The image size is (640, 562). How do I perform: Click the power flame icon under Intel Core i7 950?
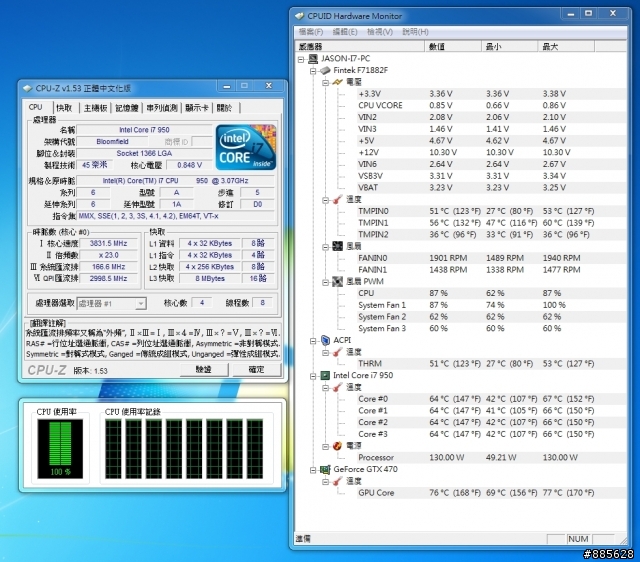[x=337, y=446]
